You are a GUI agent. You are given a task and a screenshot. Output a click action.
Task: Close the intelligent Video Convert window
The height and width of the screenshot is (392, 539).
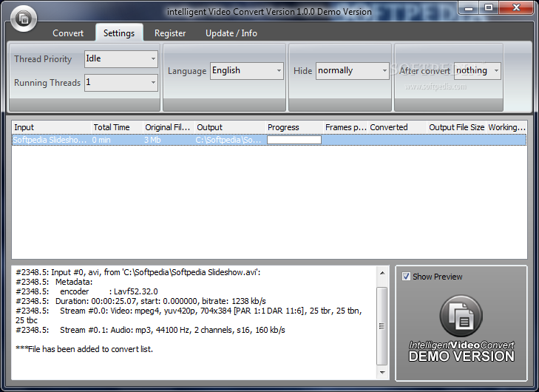(x=516, y=8)
